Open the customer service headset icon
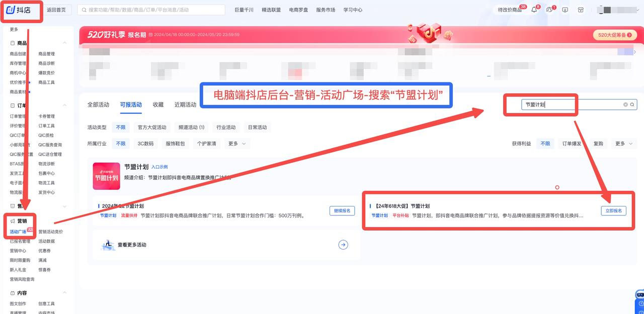 point(549,10)
